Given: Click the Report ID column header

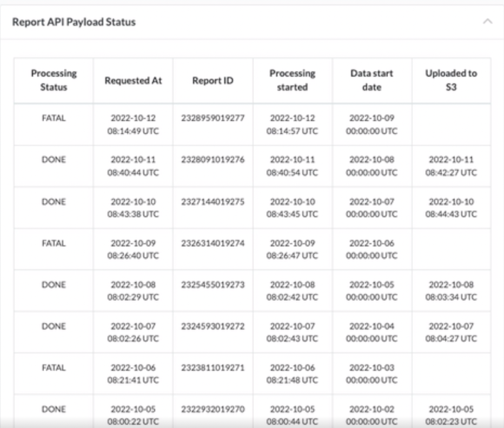Looking at the screenshot, I should click(213, 81).
